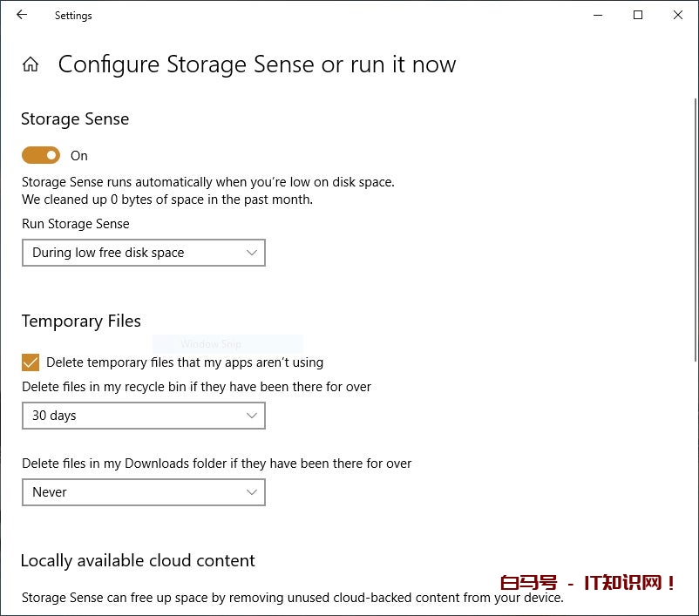The width and height of the screenshot is (699, 616).
Task: Open the Downloads folder 'Never' dropdown
Action: click(x=143, y=492)
